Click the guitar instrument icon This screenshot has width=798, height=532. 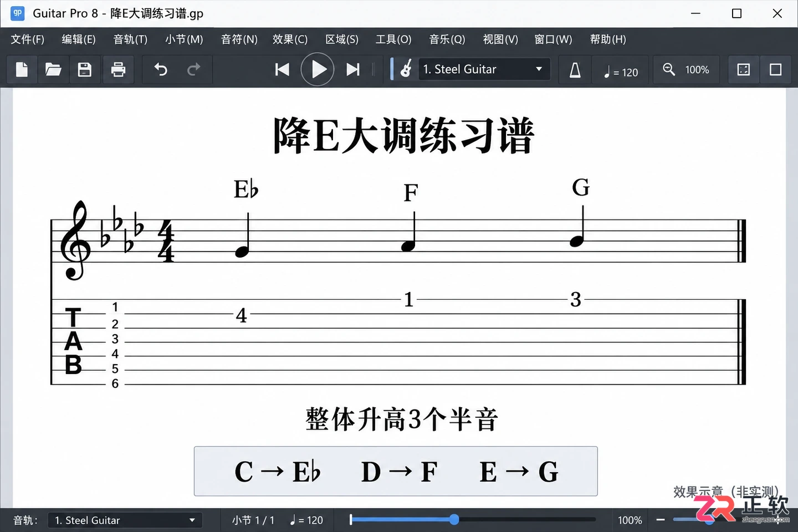click(406, 69)
